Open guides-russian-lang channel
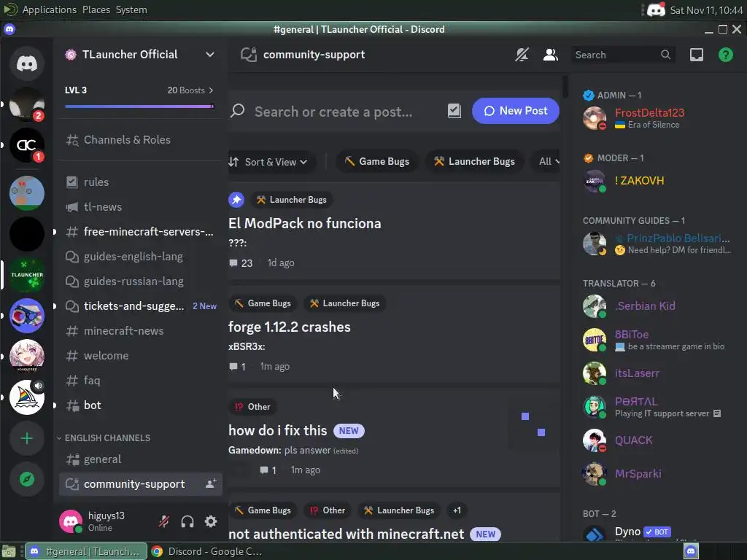The height and width of the screenshot is (560, 747). point(140,281)
